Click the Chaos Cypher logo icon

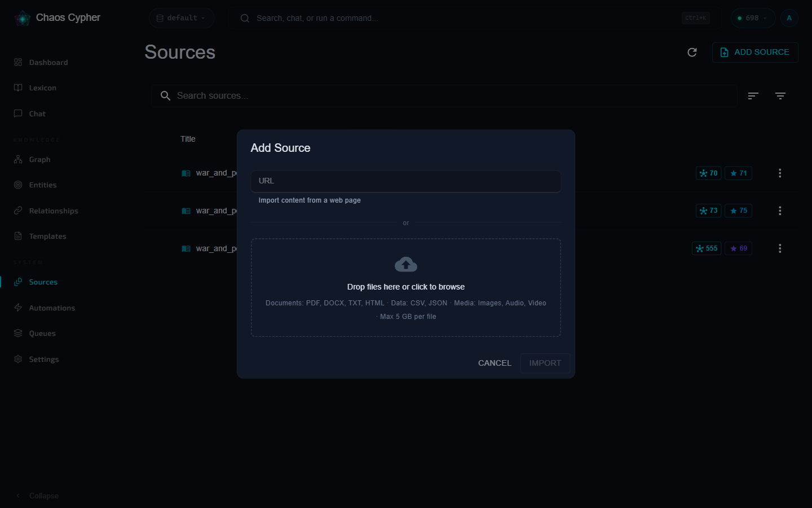[x=23, y=18]
